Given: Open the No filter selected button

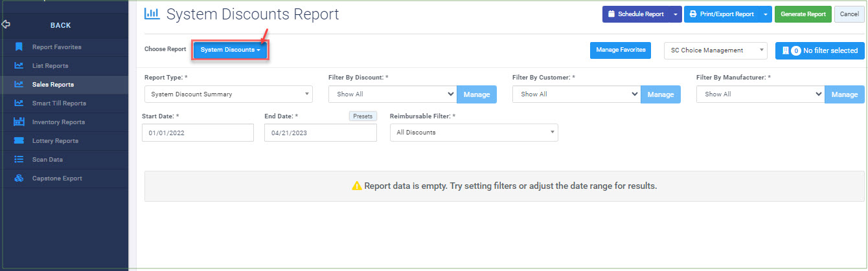Looking at the screenshot, I should (820, 50).
